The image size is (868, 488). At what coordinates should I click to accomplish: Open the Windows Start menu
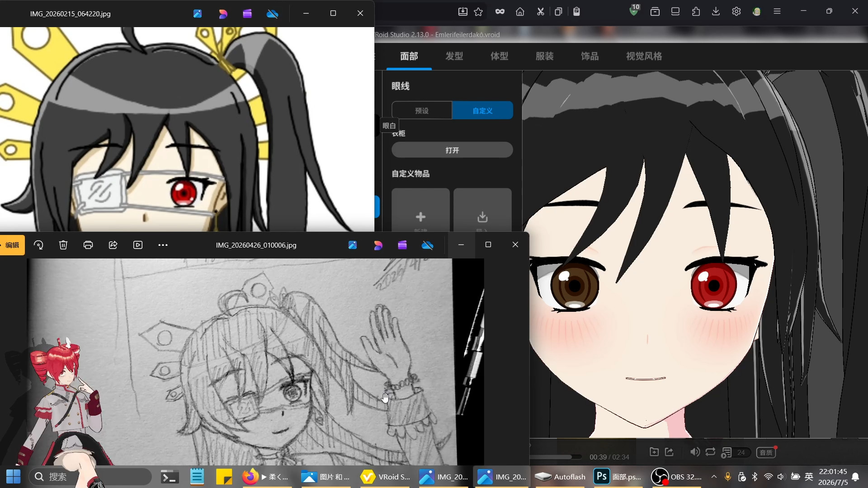click(13, 477)
